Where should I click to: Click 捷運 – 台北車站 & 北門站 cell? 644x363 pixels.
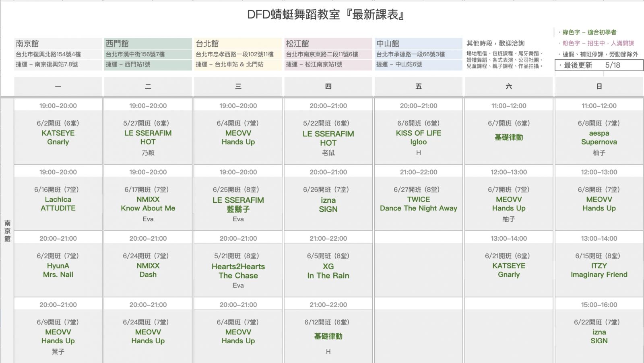point(238,64)
